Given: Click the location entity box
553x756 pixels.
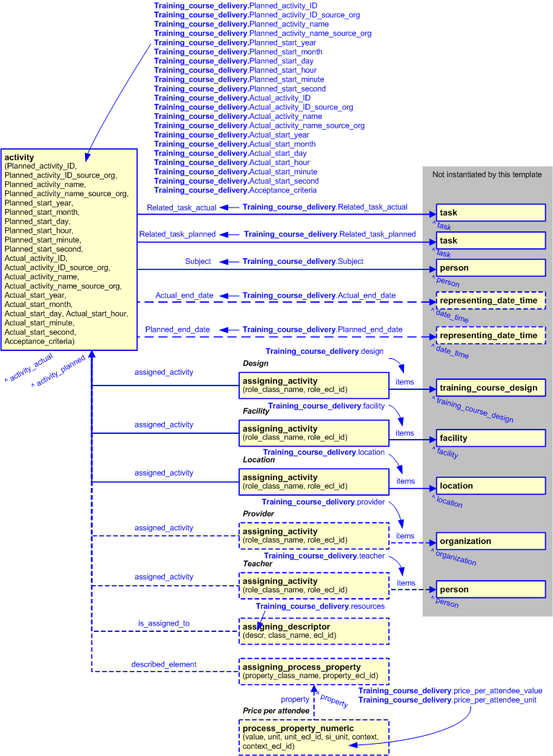Looking at the screenshot, I should 491,486.
